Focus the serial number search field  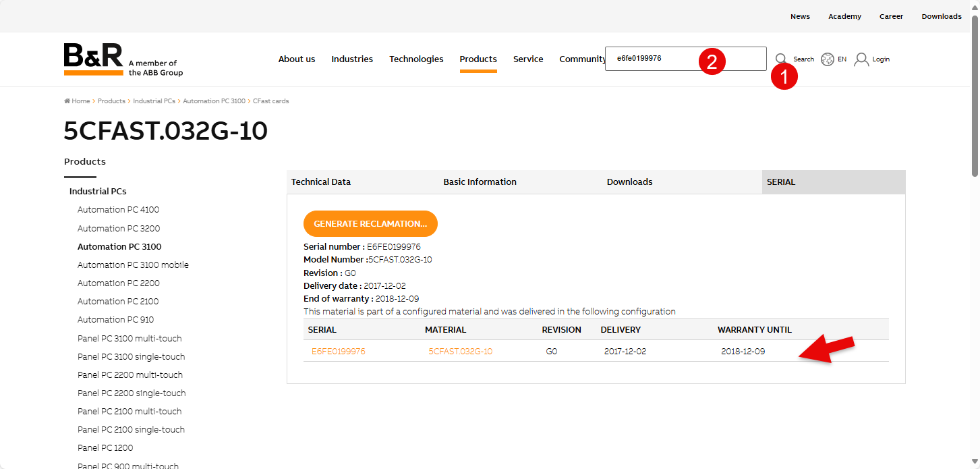click(686, 59)
